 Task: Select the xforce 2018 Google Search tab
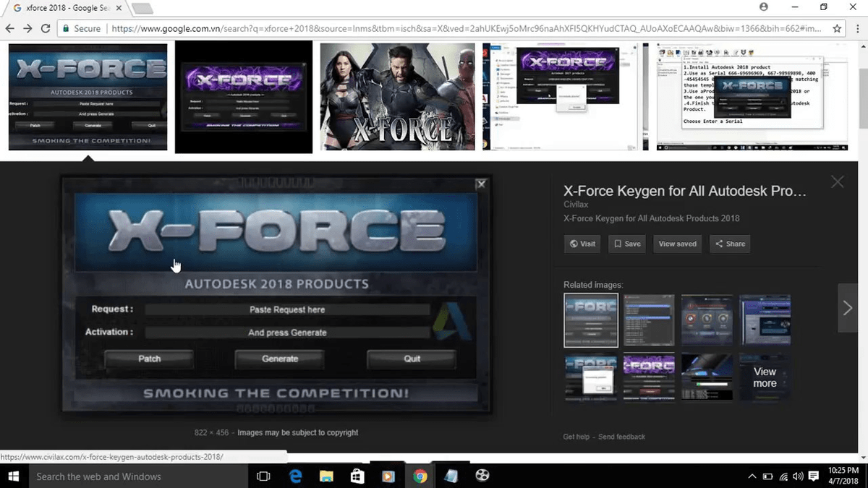click(58, 9)
